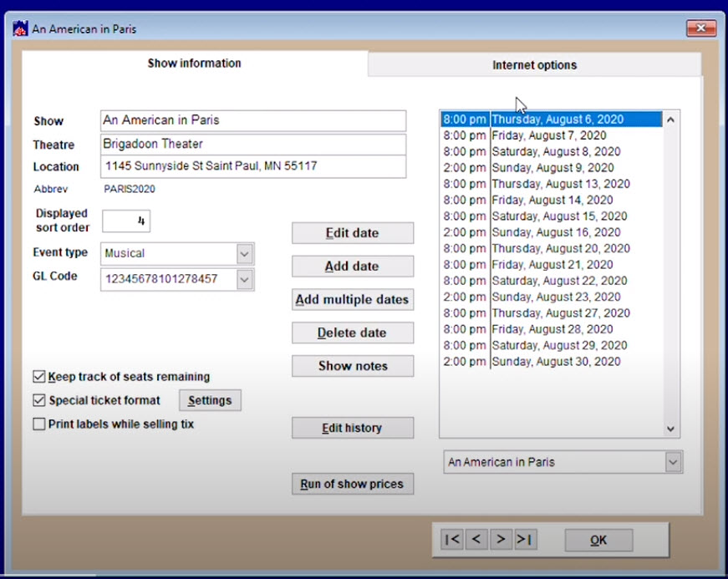Viewport: 728px width, 579px height.
Task: Open the Internet options tab
Action: tap(534, 65)
